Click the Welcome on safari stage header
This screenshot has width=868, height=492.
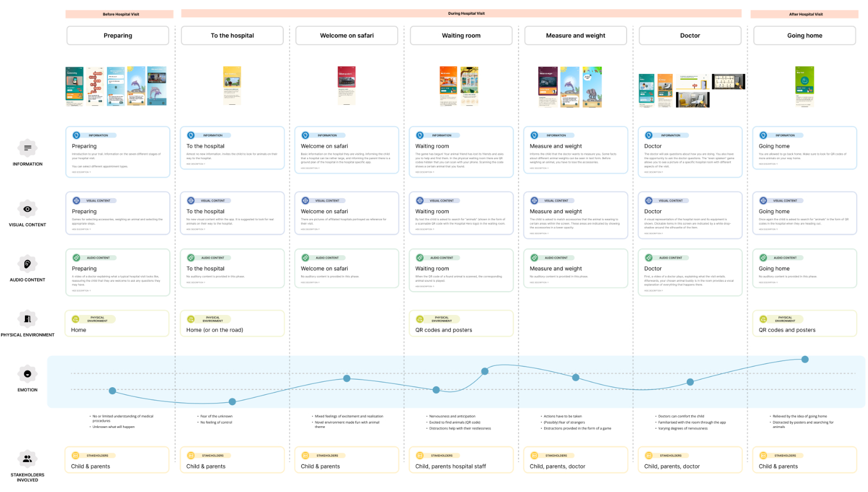(x=347, y=35)
